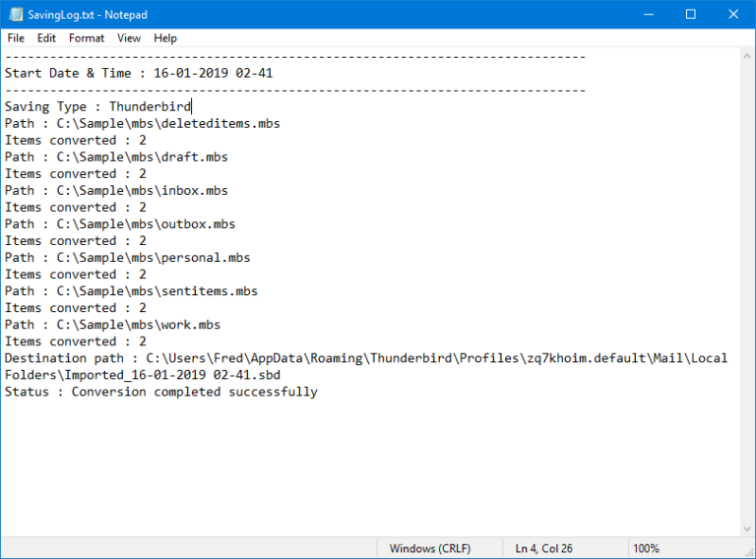Click the Notepad icon in the title bar

pyautogui.click(x=13, y=14)
